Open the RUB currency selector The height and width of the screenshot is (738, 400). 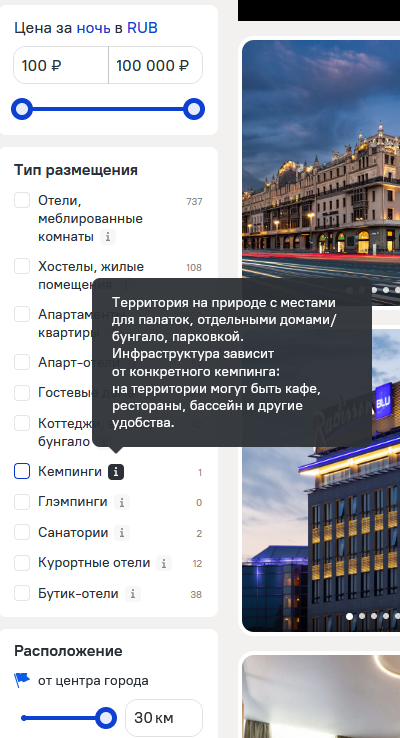[142, 28]
